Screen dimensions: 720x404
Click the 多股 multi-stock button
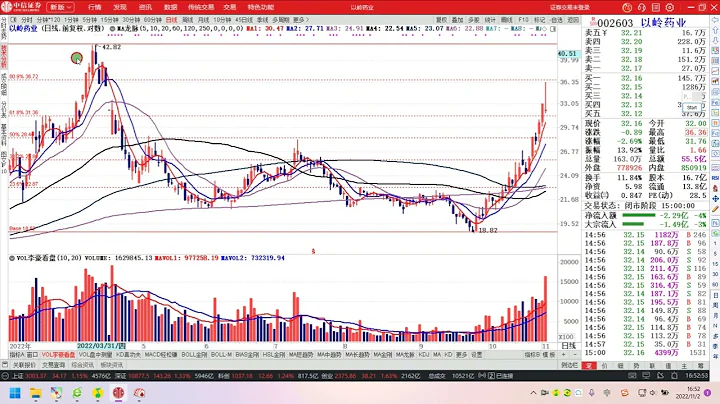473,20
